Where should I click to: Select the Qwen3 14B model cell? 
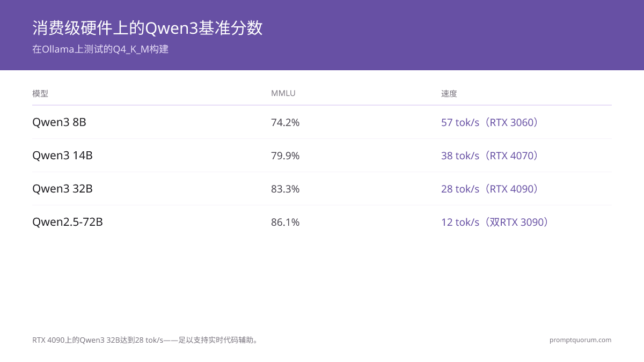[62, 156]
